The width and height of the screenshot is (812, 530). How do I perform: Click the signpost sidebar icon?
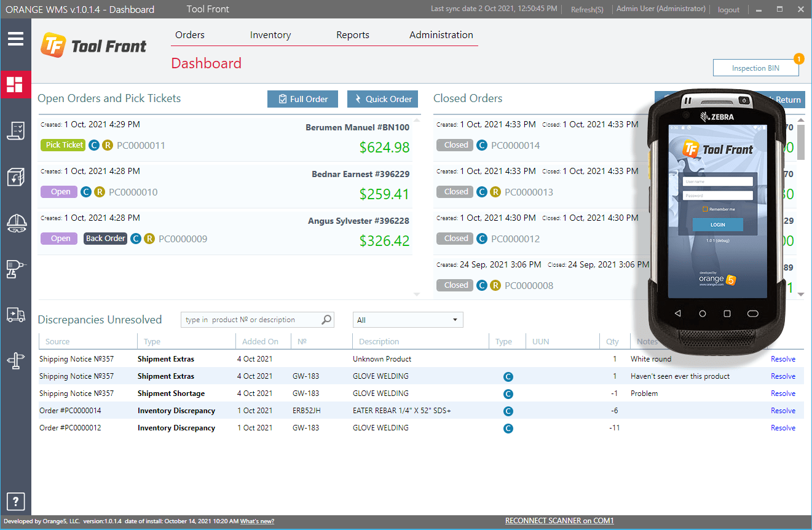click(15, 361)
